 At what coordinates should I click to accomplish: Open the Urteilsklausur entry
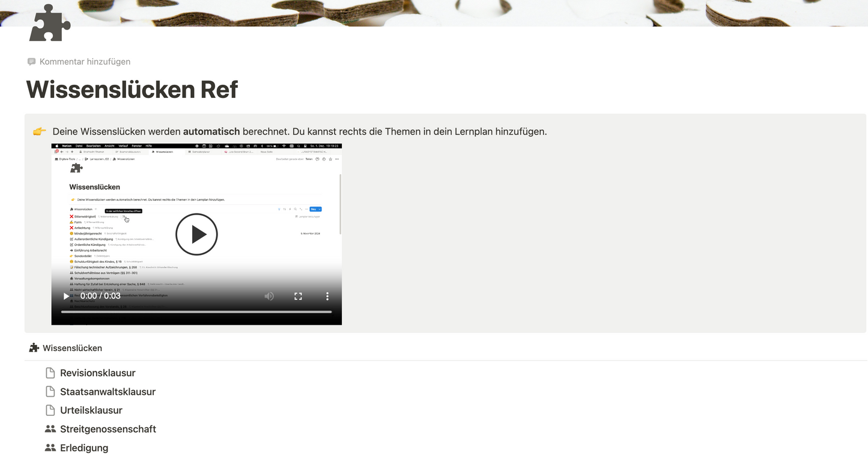pyautogui.click(x=91, y=411)
